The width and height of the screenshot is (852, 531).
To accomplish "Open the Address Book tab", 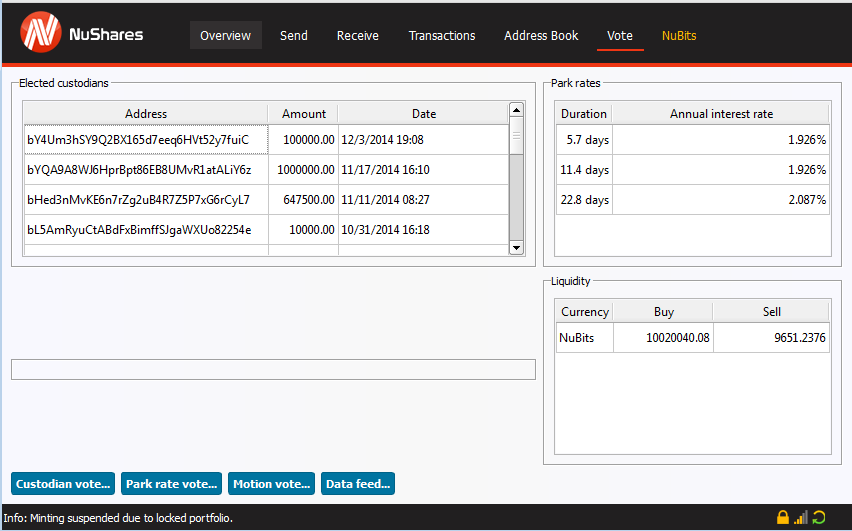I will click(x=541, y=35).
